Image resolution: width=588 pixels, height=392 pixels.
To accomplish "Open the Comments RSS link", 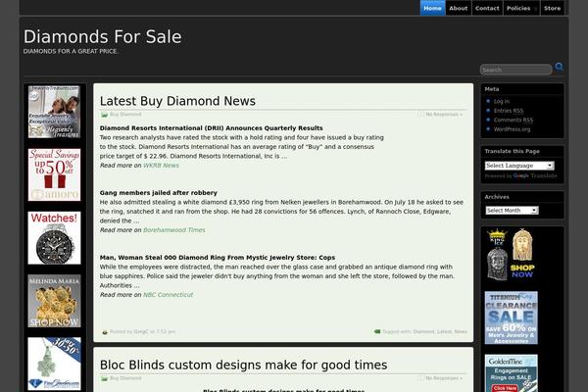I will click(513, 120).
